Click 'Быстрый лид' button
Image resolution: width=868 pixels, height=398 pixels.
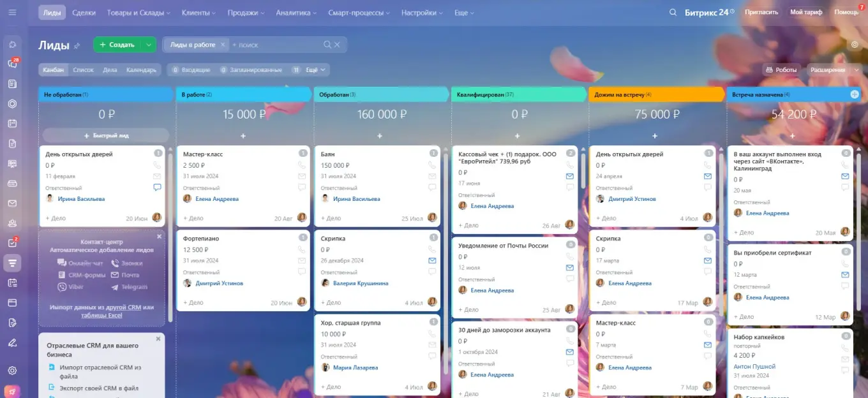(105, 135)
